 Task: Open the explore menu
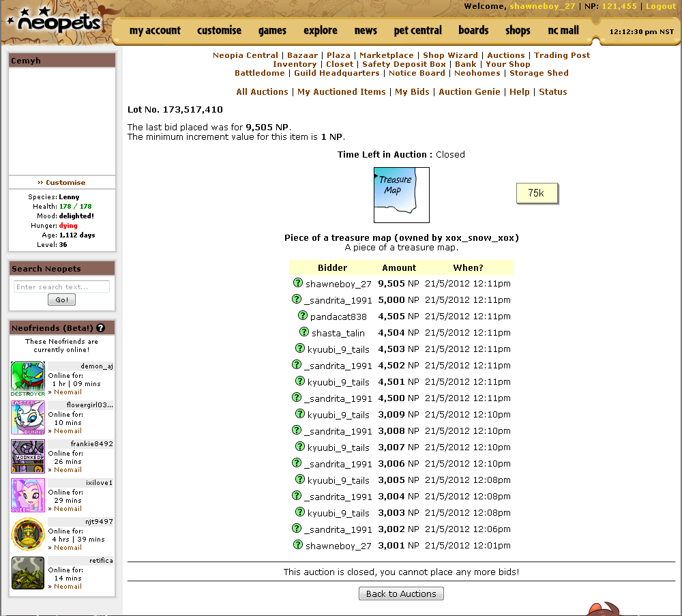click(321, 31)
